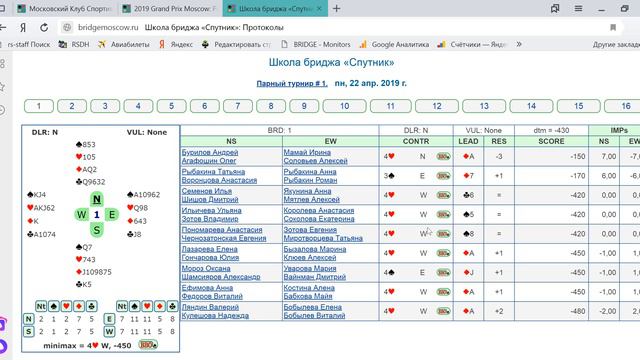Open the Другие закладки folder

(x=616, y=44)
